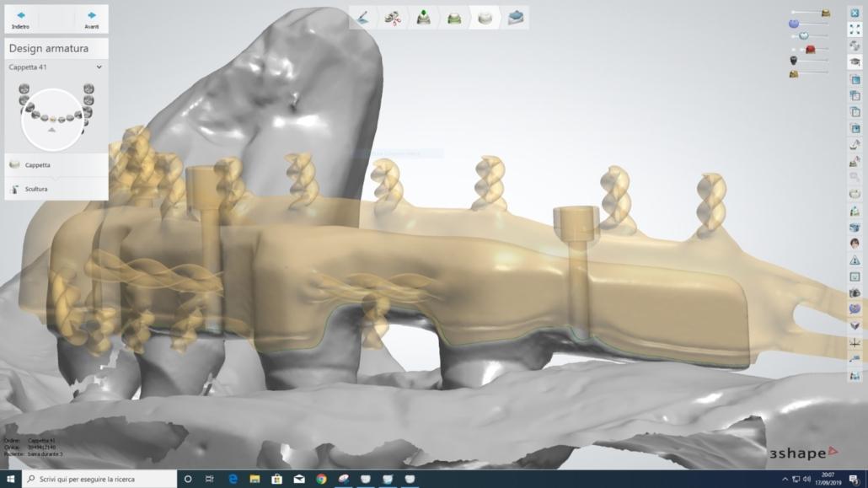
Task: Expand the Cappetta 41 dropdown
Action: pyautogui.click(x=99, y=67)
